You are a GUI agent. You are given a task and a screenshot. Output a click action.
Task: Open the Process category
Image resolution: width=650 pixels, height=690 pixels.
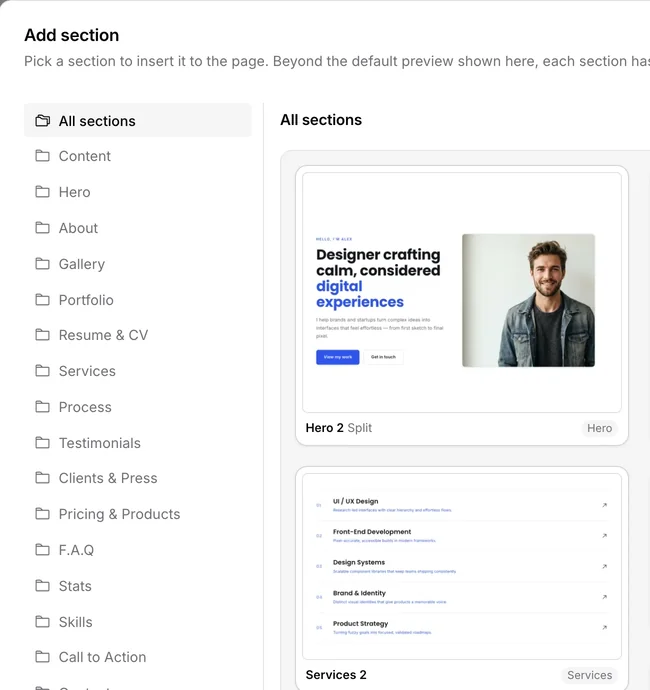click(x=137, y=407)
